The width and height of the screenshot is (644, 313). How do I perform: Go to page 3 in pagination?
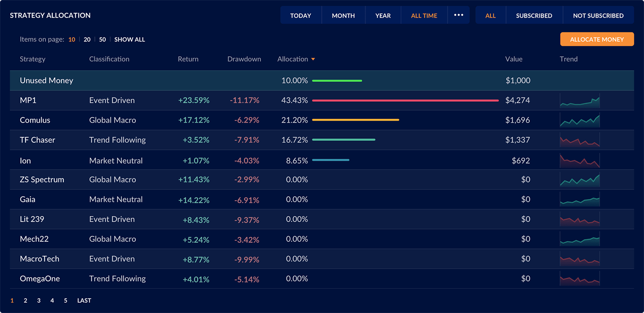pyautogui.click(x=39, y=301)
